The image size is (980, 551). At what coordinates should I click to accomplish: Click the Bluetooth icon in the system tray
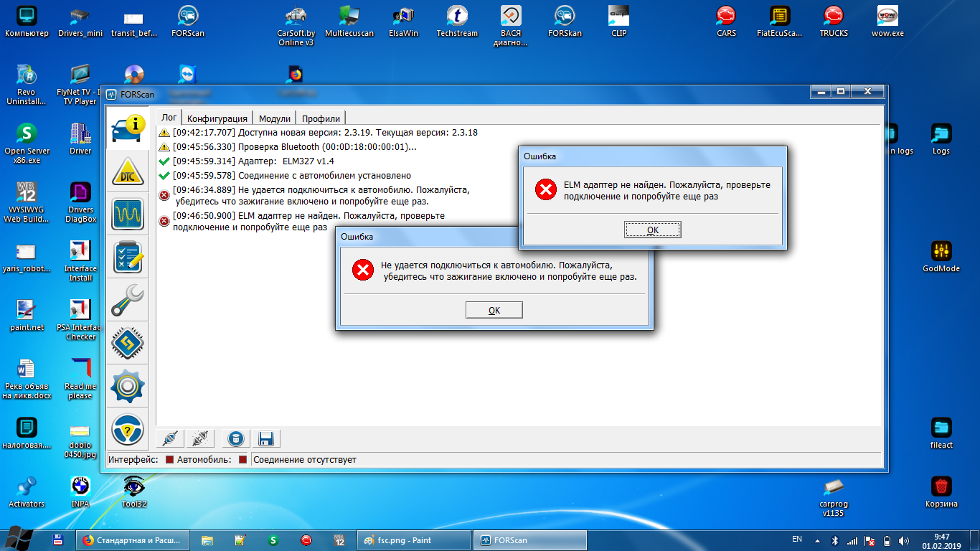(835, 540)
